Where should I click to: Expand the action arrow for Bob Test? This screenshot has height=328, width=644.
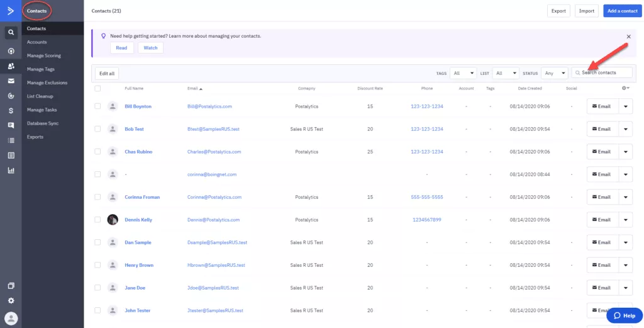626,129
